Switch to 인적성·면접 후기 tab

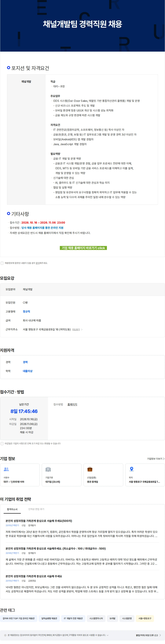(x=36, y=509)
